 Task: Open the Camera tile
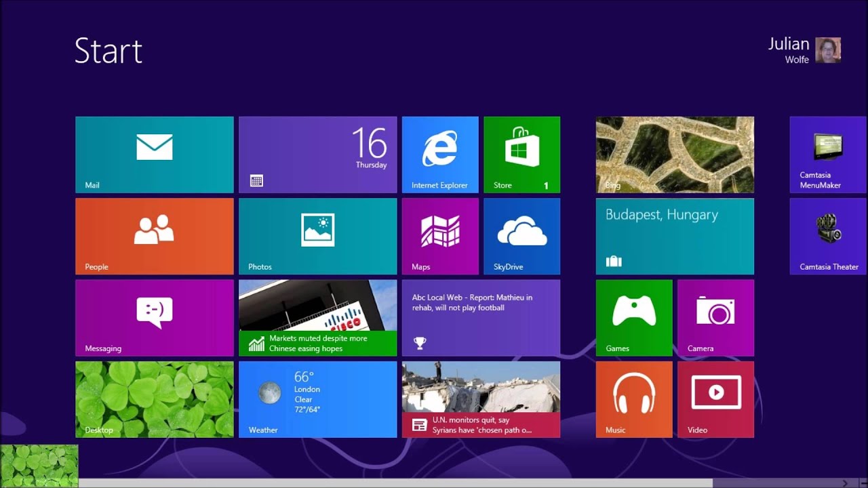(x=715, y=318)
